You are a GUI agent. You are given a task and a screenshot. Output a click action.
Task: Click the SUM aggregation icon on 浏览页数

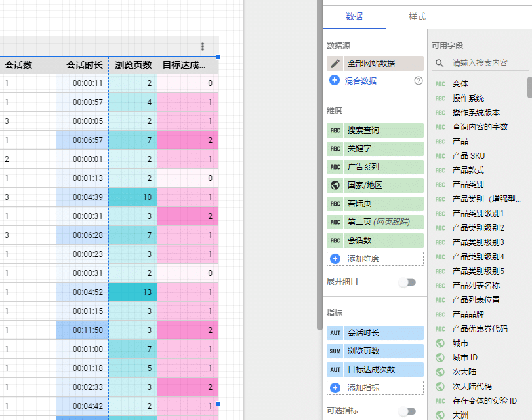(335, 351)
